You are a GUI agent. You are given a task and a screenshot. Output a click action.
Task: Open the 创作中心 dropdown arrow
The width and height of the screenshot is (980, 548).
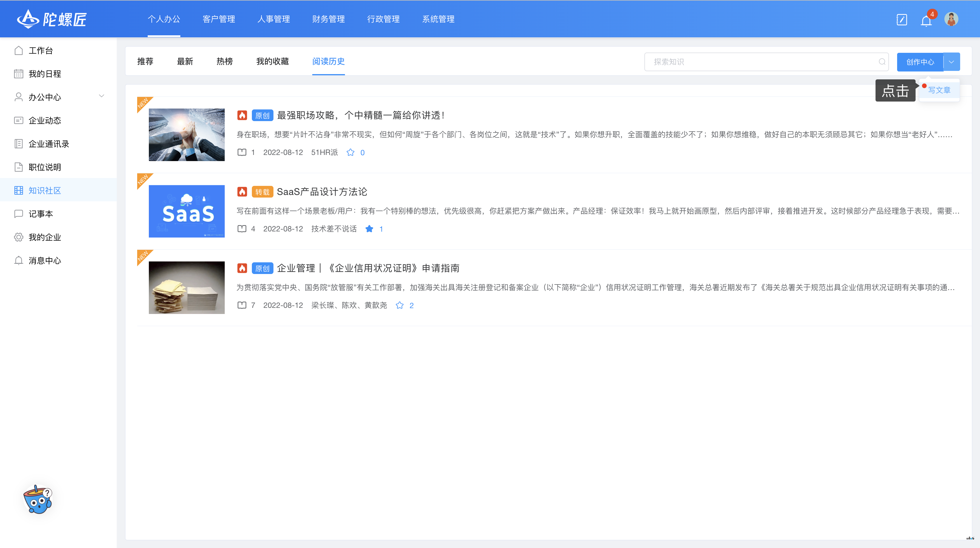tap(951, 62)
